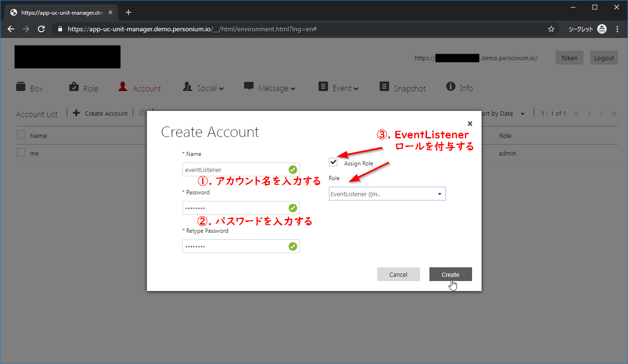Image resolution: width=628 pixels, height=364 pixels.
Task: Click the Social people icon
Action: (188, 86)
